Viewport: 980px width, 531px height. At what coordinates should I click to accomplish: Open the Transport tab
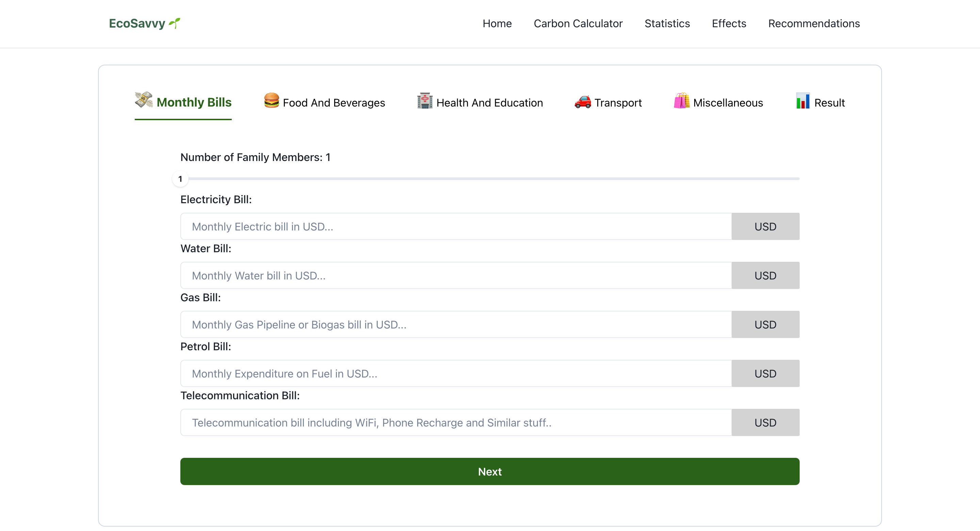pos(618,103)
